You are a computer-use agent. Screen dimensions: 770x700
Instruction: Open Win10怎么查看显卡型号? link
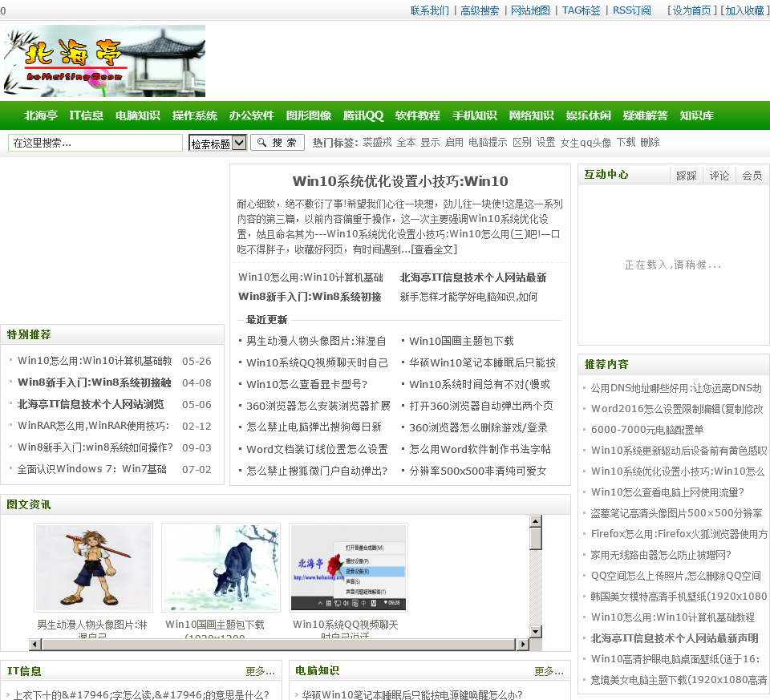pyautogui.click(x=307, y=384)
